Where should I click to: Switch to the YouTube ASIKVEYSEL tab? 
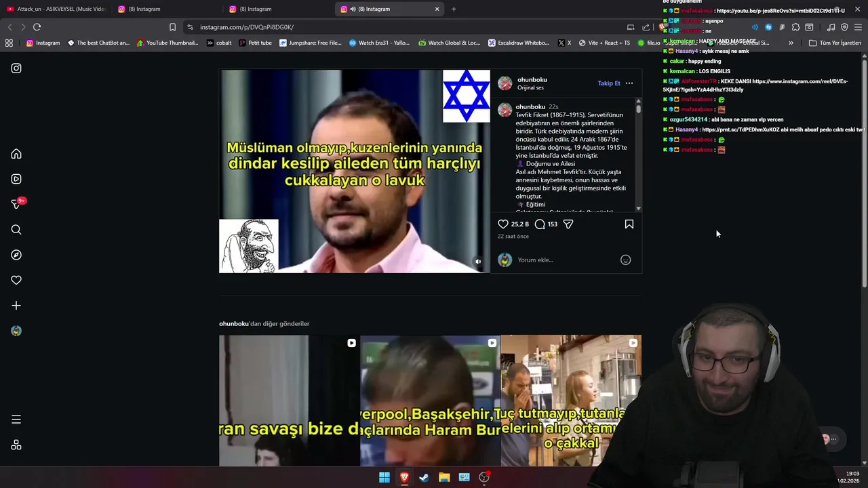pos(56,9)
